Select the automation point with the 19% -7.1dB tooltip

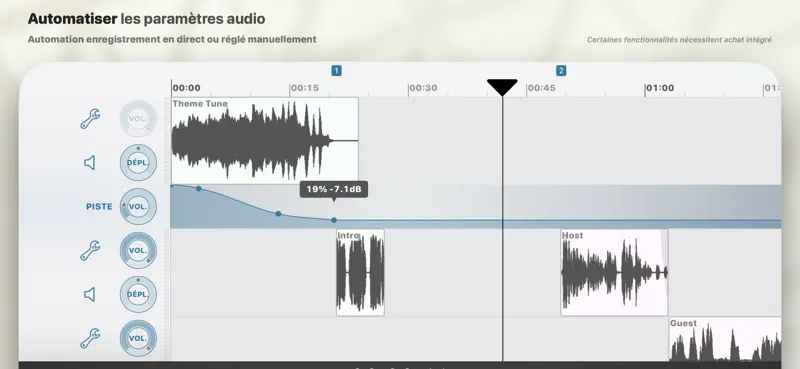(x=334, y=220)
